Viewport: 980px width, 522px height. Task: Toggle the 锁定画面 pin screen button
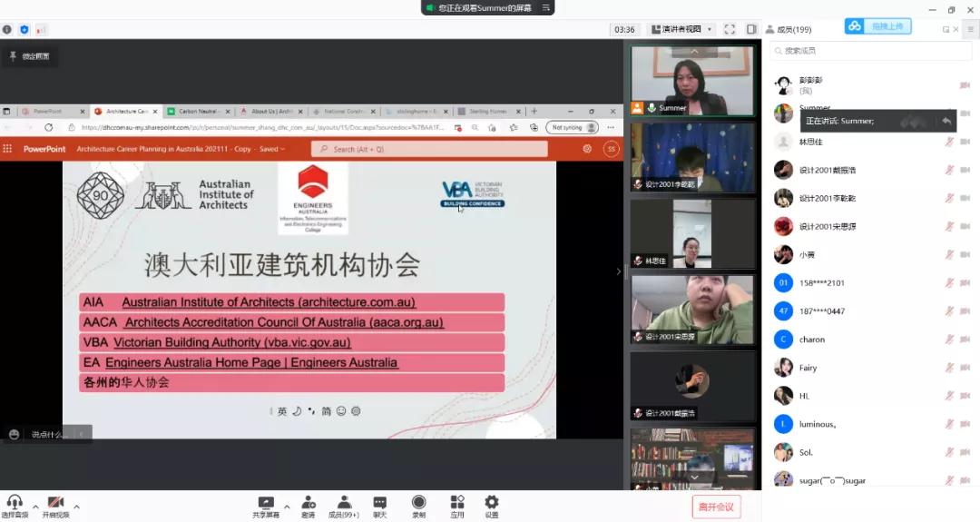click(x=29, y=56)
